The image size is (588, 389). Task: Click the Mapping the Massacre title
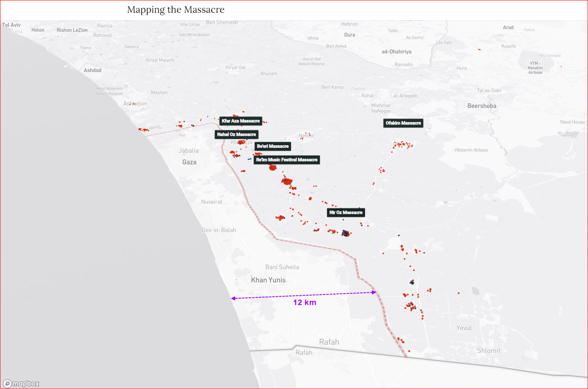click(x=176, y=10)
